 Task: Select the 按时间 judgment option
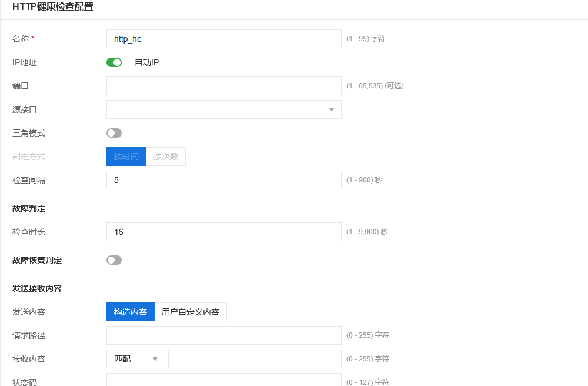[126, 157]
